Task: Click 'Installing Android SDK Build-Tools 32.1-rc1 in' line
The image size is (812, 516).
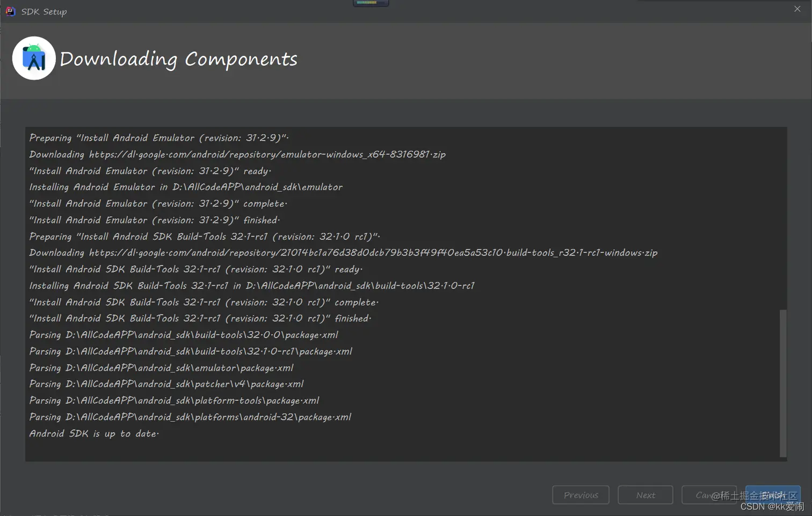Action: pos(252,286)
